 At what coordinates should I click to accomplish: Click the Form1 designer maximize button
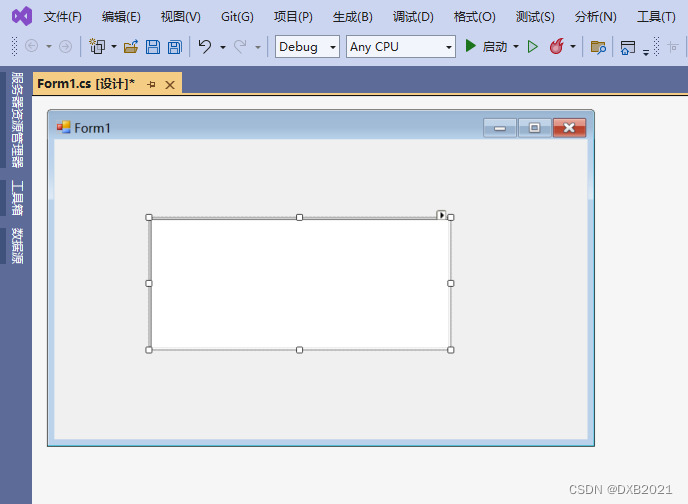click(534, 128)
